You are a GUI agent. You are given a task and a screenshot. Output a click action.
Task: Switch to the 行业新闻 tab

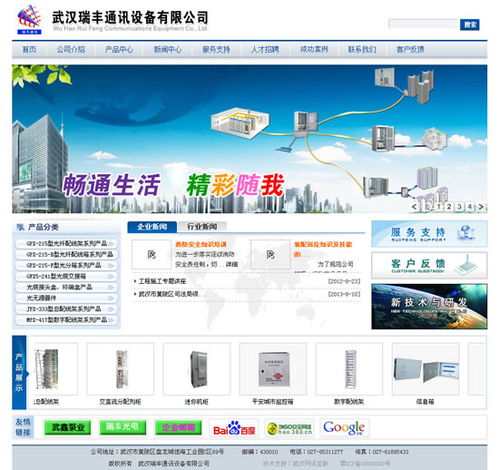[x=202, y=227]
